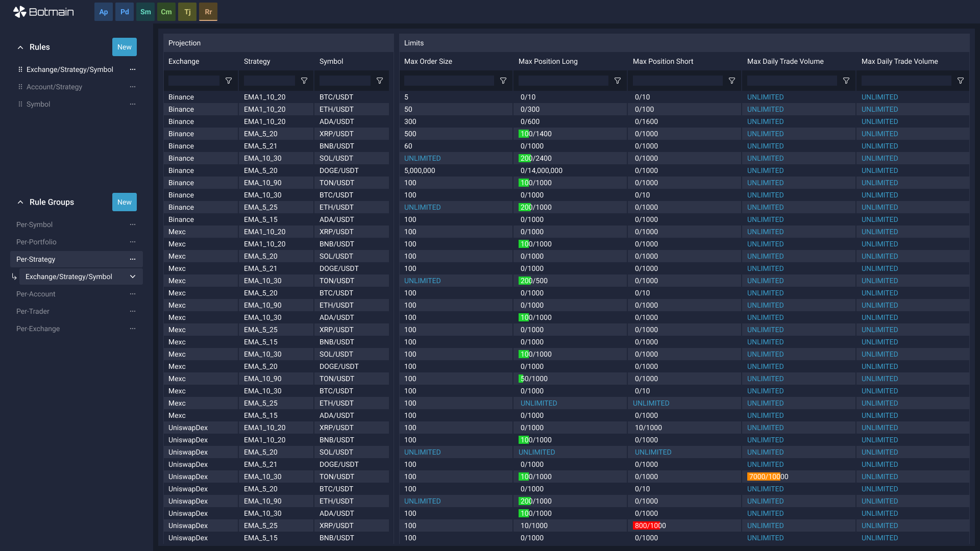980x551 pixels.
Task: Open options for Account/Strategy rule
Action: [133, 87]
